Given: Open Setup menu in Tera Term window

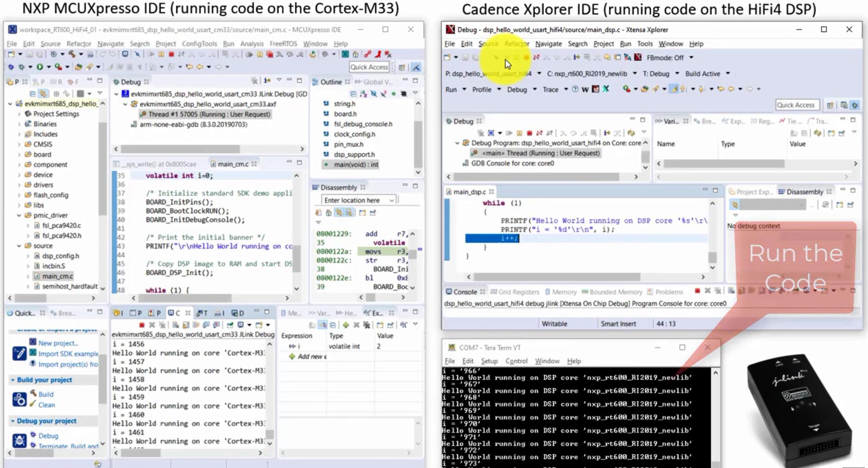Looking at the screenshot, I should click(489, 361).
